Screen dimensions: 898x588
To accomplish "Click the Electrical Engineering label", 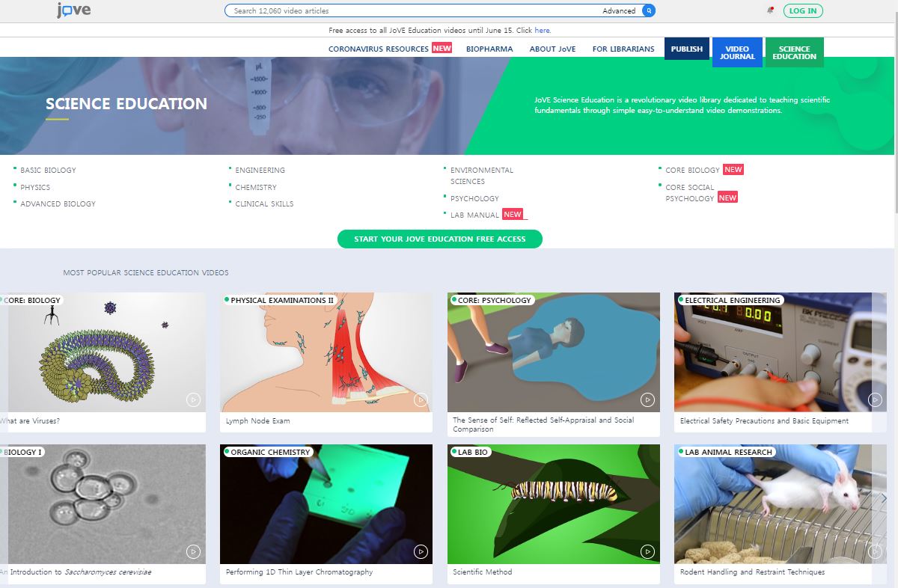I will click(733, 300).
